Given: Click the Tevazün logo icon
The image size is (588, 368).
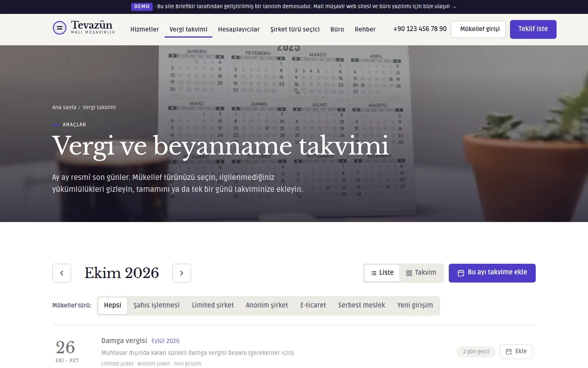Looking at the screenshot, I should tap(60, 28).
